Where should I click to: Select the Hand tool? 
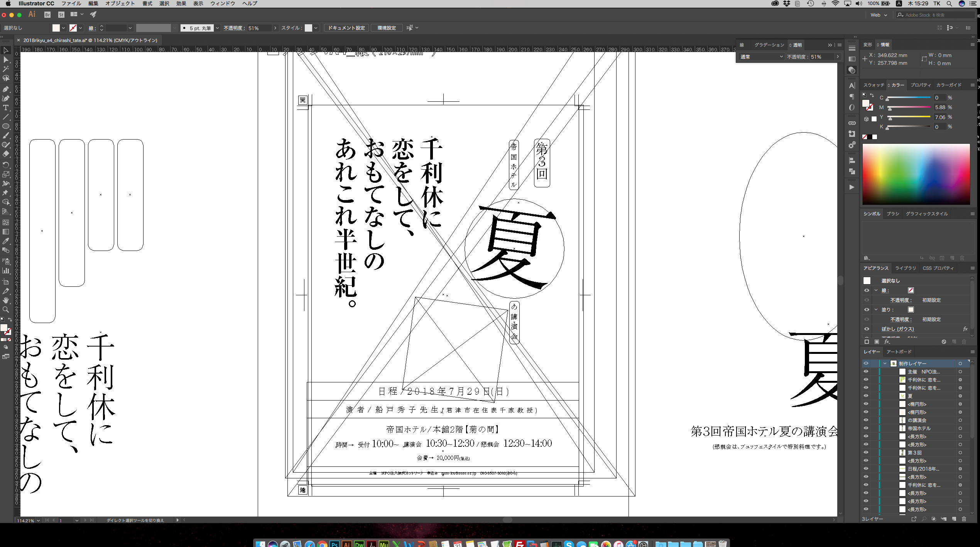click(x=6, y=300)
